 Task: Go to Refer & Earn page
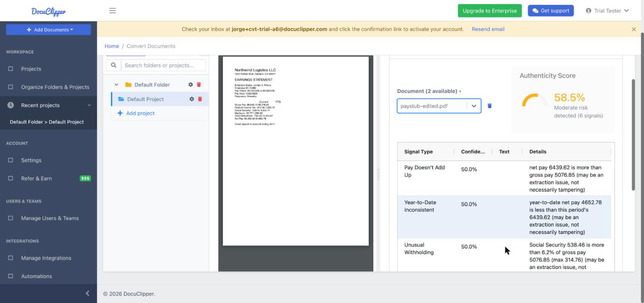(x=48, y=178)
